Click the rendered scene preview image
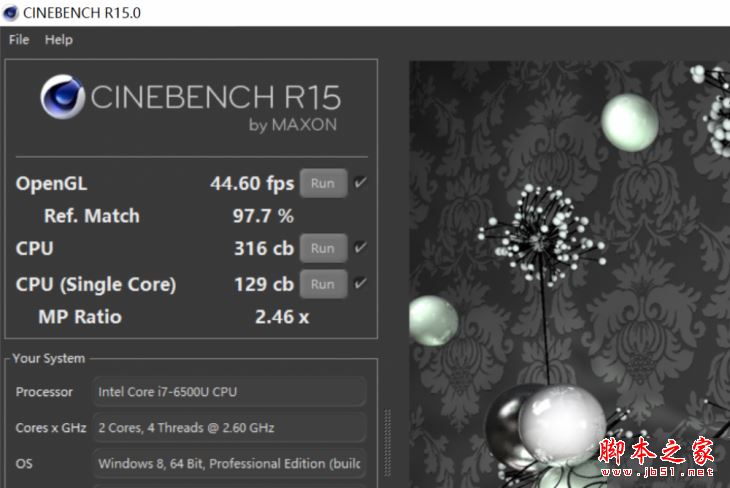This screenshot has width=730, height=488. click(569, 274)
